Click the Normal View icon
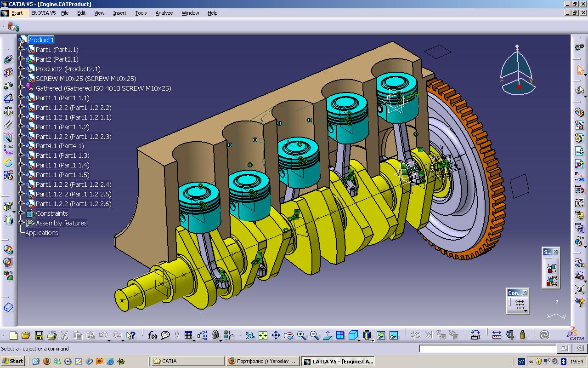The width and height of the screenshot is (588, 368). (328, 335)
